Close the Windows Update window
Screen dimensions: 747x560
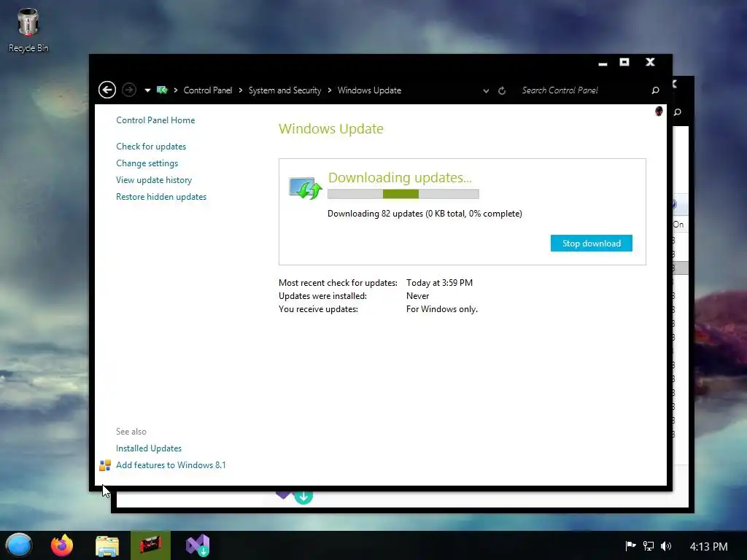[x=650, y=63]
